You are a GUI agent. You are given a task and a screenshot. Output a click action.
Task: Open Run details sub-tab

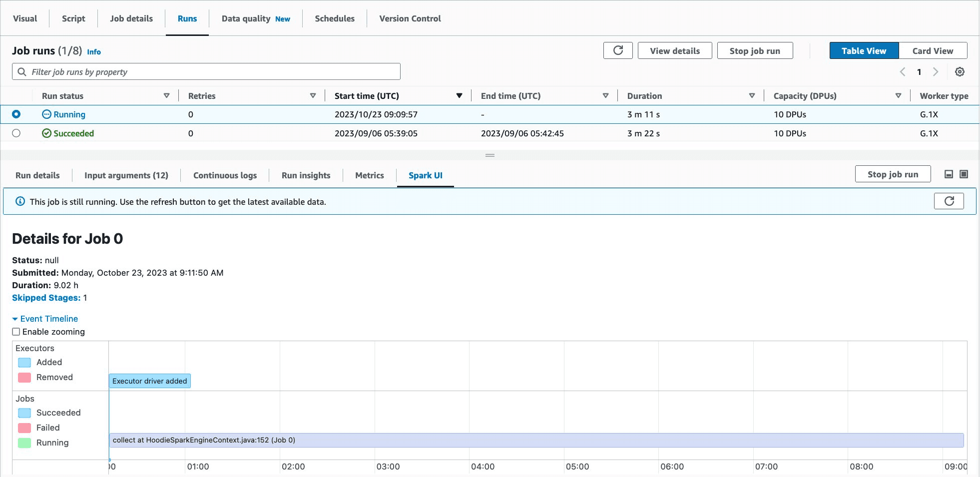37,175
